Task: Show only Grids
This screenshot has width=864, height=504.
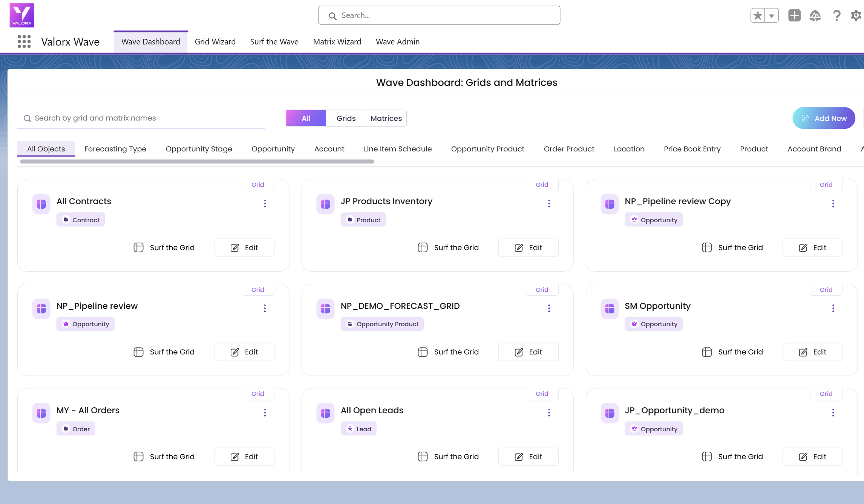Action: (346, 118)
